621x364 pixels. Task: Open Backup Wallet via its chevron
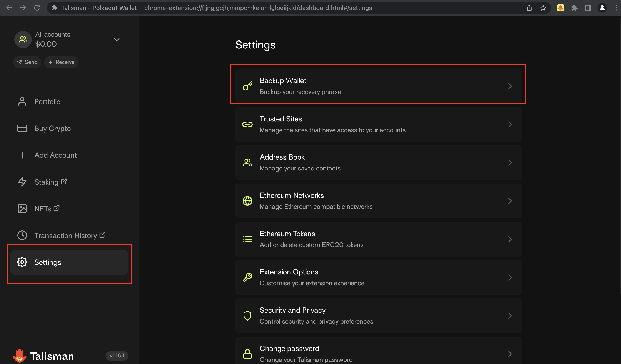(510, 86)
